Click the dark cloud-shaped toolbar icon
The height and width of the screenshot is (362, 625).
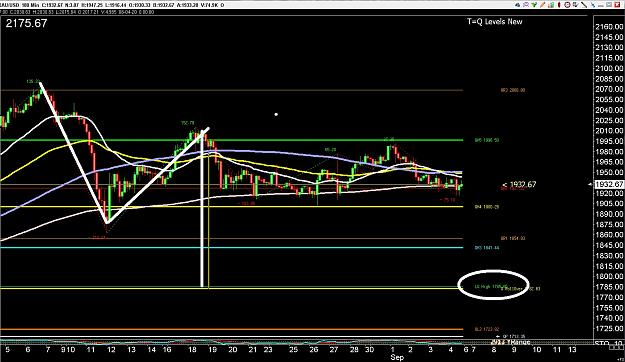[x=517, y=5]
